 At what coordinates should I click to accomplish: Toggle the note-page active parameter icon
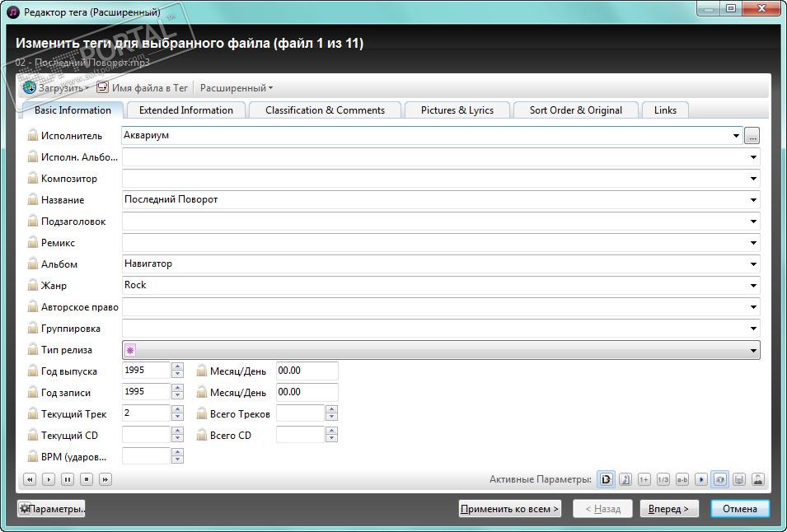click(625, 479)
